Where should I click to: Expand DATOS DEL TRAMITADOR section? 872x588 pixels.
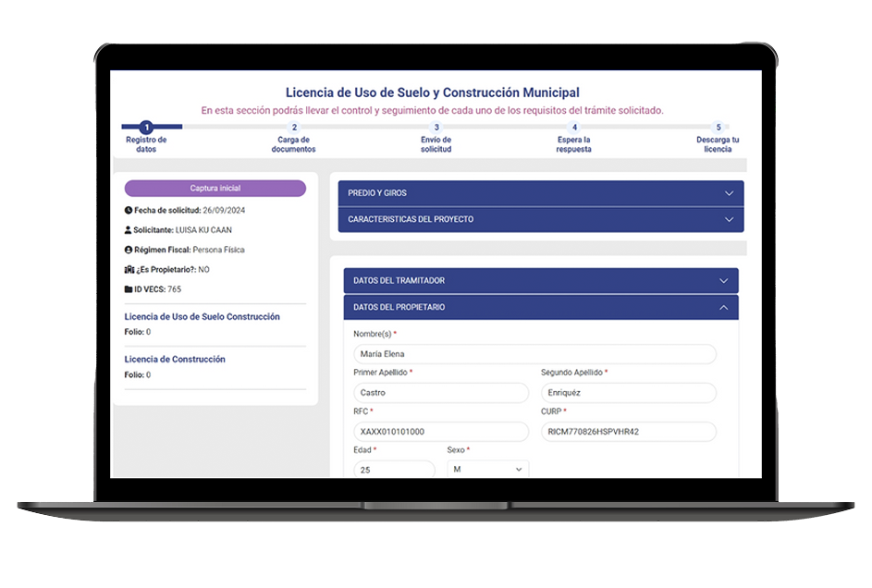[540, 281]
